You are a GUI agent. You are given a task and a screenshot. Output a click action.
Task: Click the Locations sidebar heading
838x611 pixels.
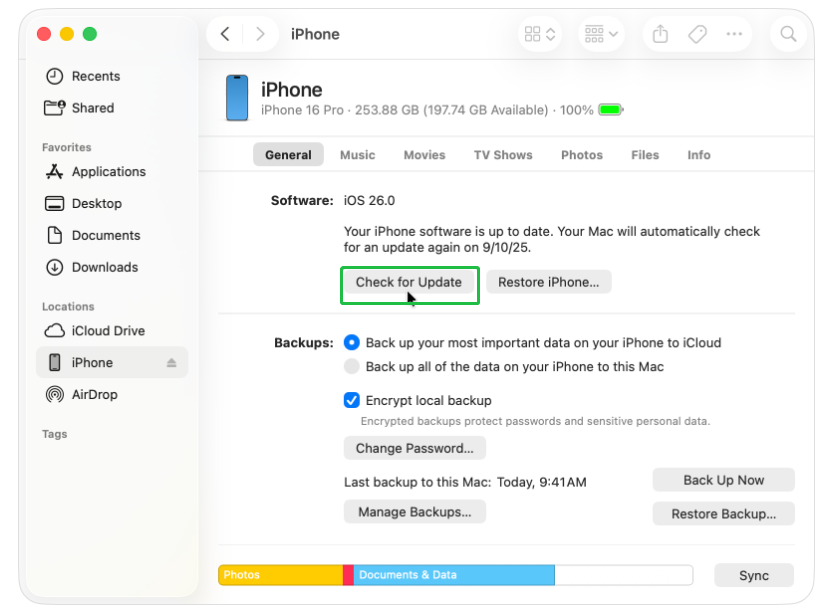(x=68, y=307)
